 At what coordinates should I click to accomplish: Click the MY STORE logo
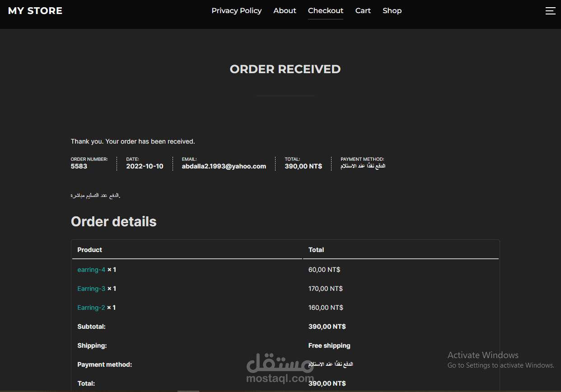point(35,11)
